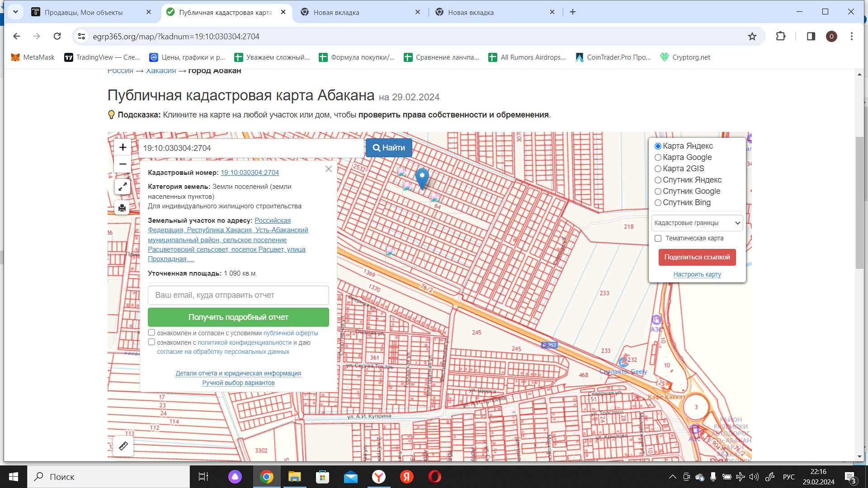
Task: Select Карта Google radio option
Action: [658, 158]
